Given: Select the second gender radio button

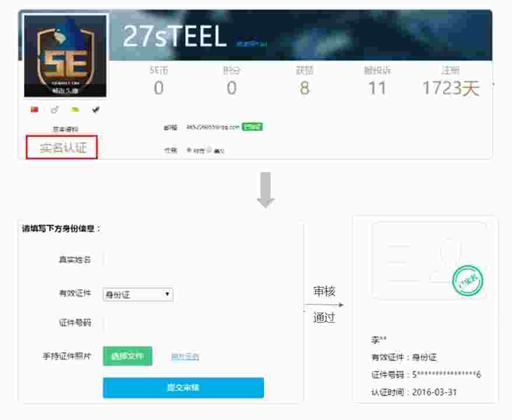Looking at the screenshot, I should pyautogui.click(x=209, y=150).
